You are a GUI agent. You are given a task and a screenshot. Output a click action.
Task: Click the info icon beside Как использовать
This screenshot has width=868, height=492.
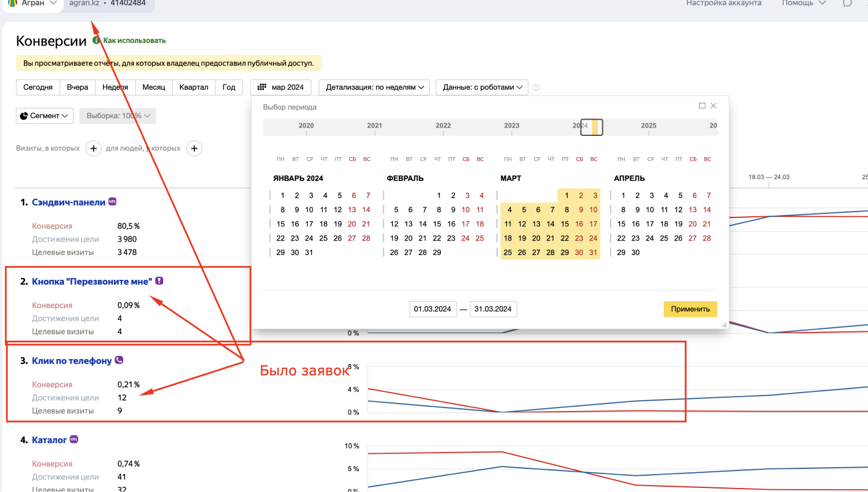[x=97, y=40]
